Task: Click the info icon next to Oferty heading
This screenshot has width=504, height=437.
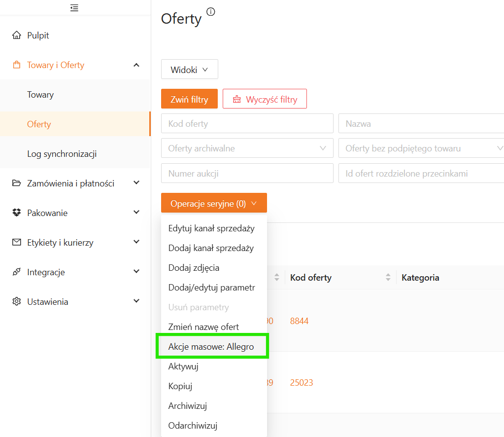Action: 211,12
